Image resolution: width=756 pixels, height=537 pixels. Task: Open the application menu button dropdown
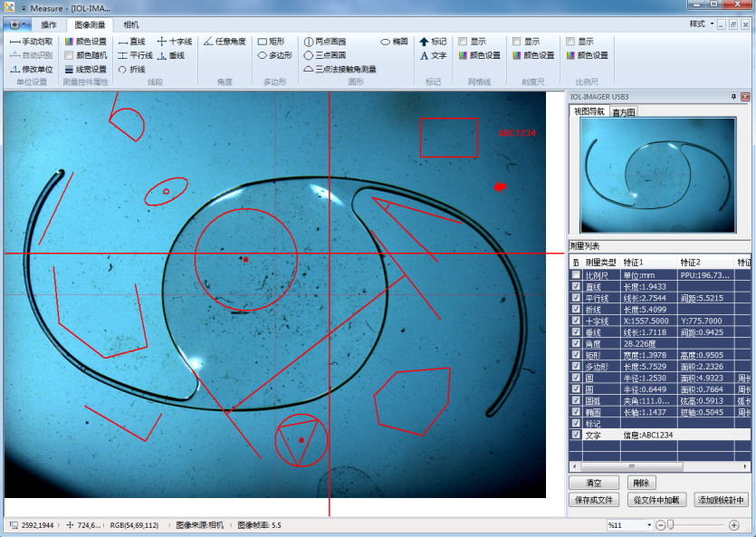pos(15,24)
